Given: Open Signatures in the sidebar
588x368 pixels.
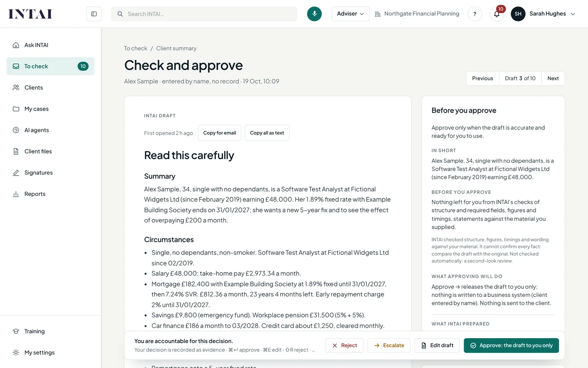Looking at the screenshot, I should click(50, 173).
